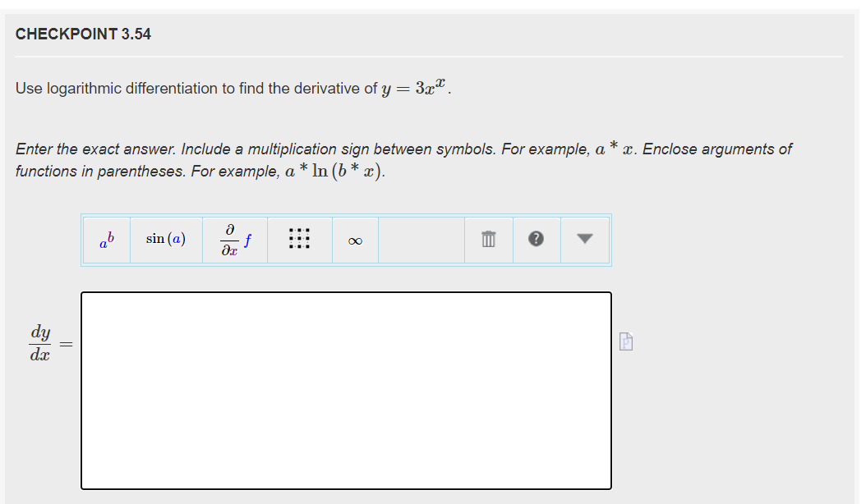Image resolution: width=866 pixels, height=504 pixels.
Task: Insert a partial derivative template
Action: 235,240
